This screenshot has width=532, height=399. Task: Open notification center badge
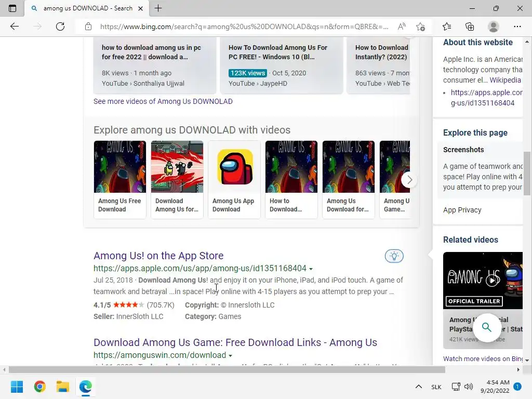pos(517,387)
